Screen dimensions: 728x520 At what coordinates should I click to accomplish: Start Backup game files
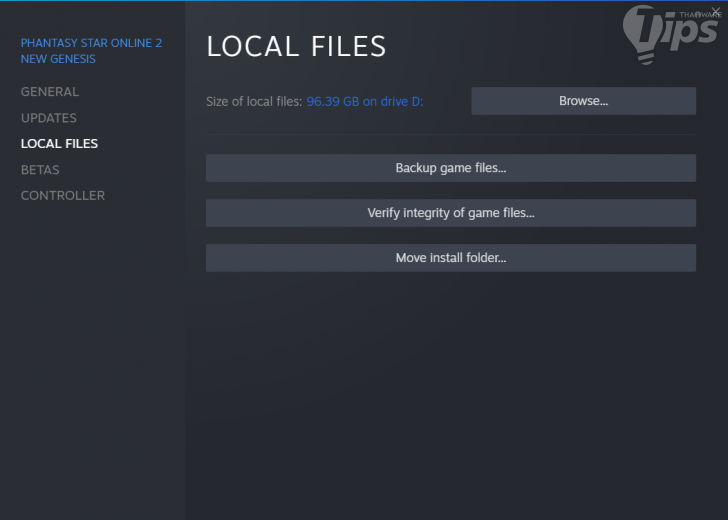pyautogui.click(x=450, y=168)
